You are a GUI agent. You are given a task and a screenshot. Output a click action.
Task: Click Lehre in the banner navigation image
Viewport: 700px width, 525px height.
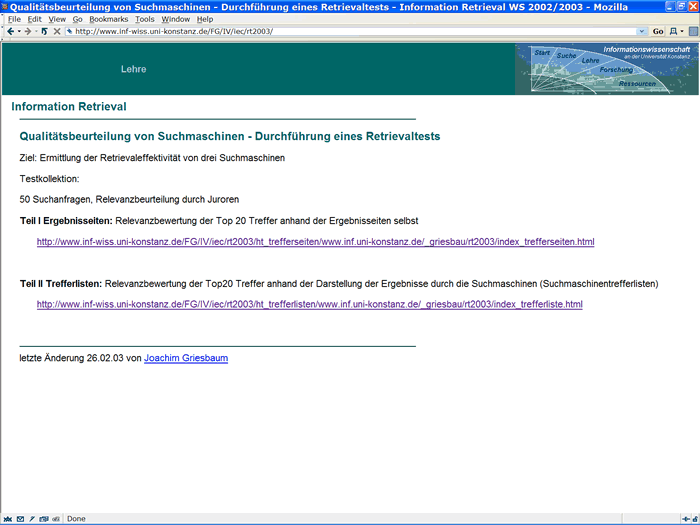point(590,60)
